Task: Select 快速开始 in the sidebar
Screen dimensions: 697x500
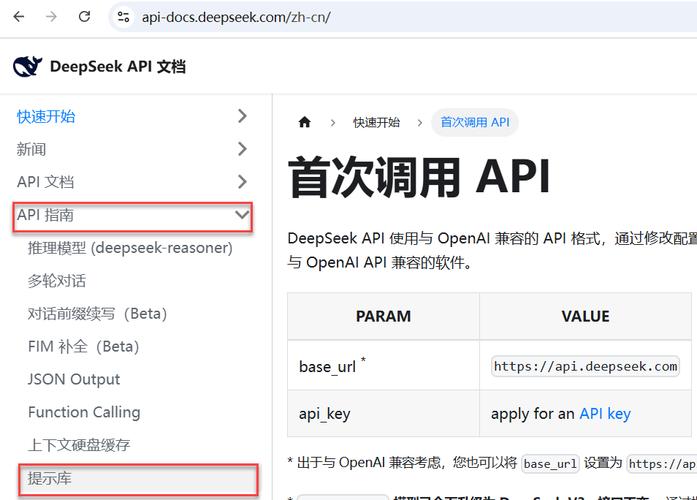Action: click(46, 116)
